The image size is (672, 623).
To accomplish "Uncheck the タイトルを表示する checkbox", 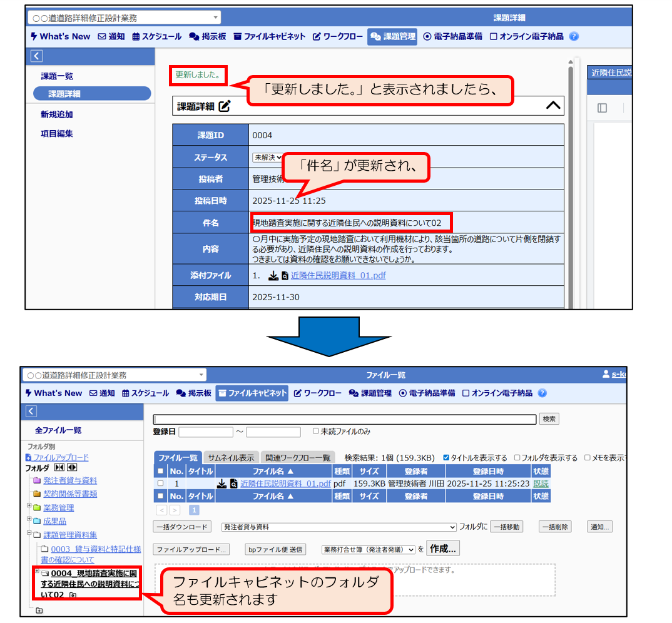I will 446,458.
